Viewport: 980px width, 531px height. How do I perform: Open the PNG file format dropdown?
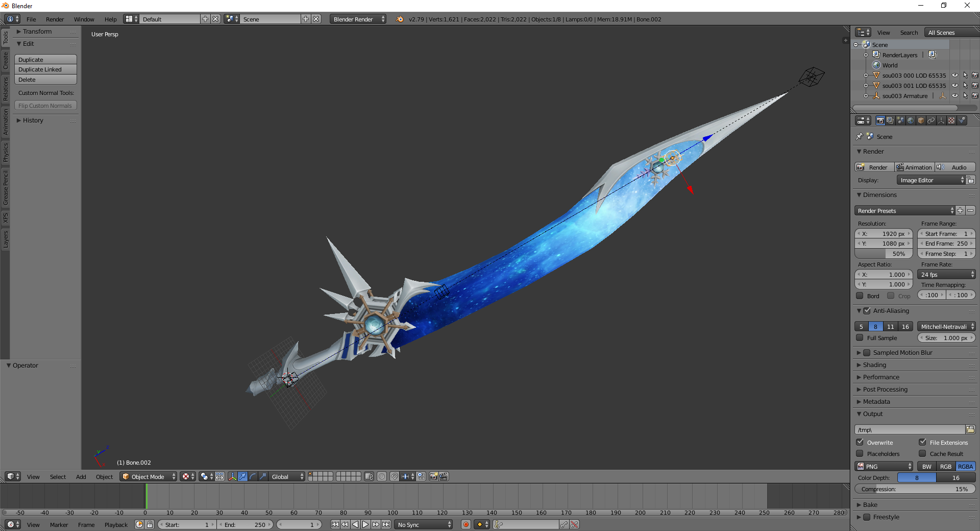pos(884,466)
